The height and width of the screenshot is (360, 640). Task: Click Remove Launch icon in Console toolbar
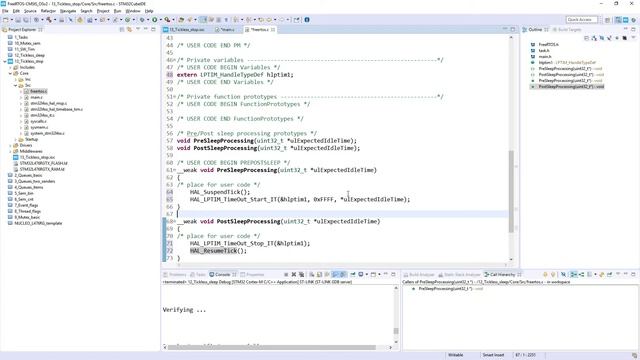point(294,275)
